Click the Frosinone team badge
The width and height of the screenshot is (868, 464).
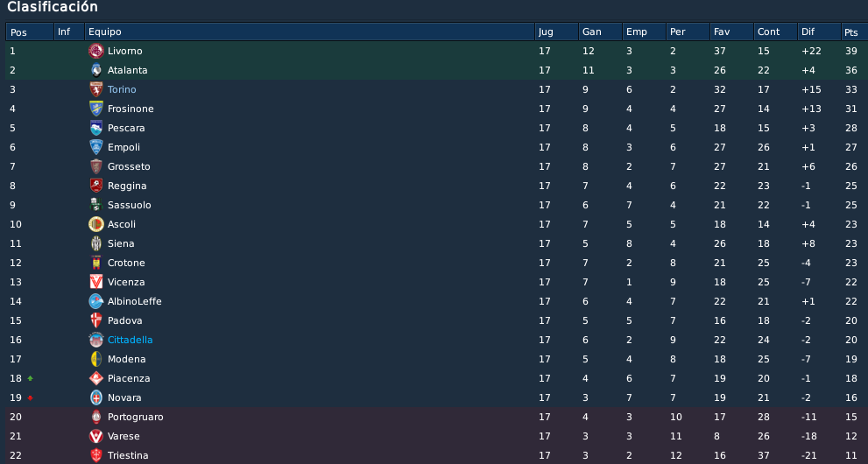tap(96, 109)
